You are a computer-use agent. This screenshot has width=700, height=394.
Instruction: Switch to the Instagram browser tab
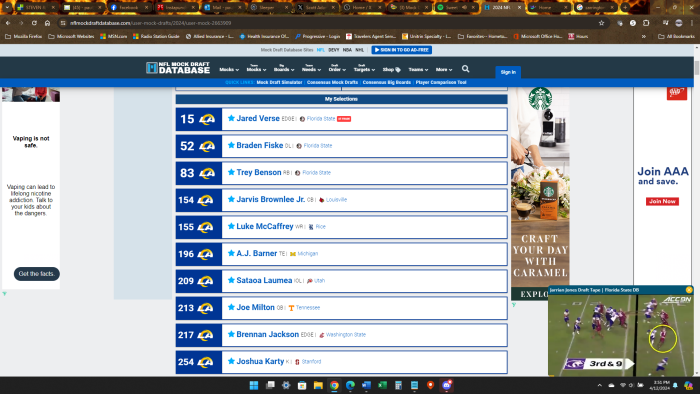[175, 8]
